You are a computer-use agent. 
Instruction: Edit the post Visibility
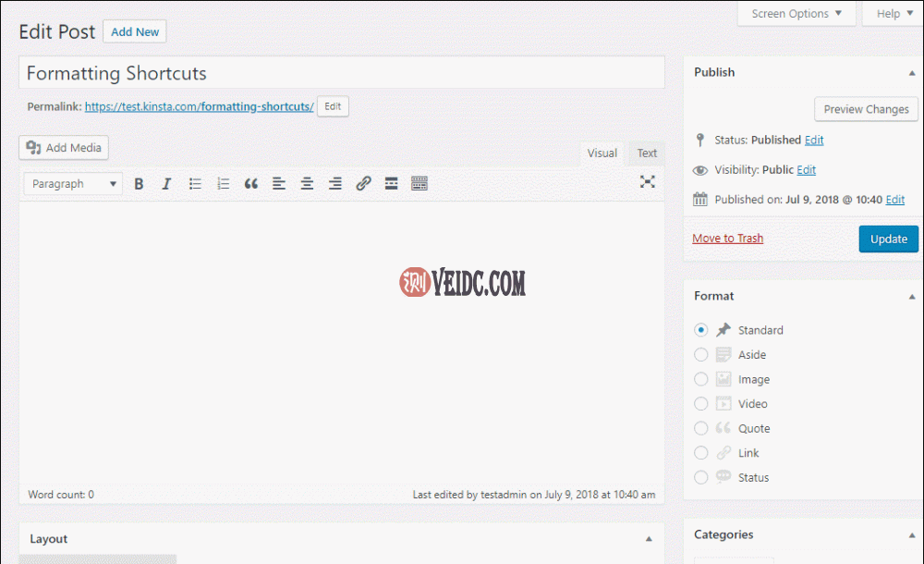click(806, 170)
